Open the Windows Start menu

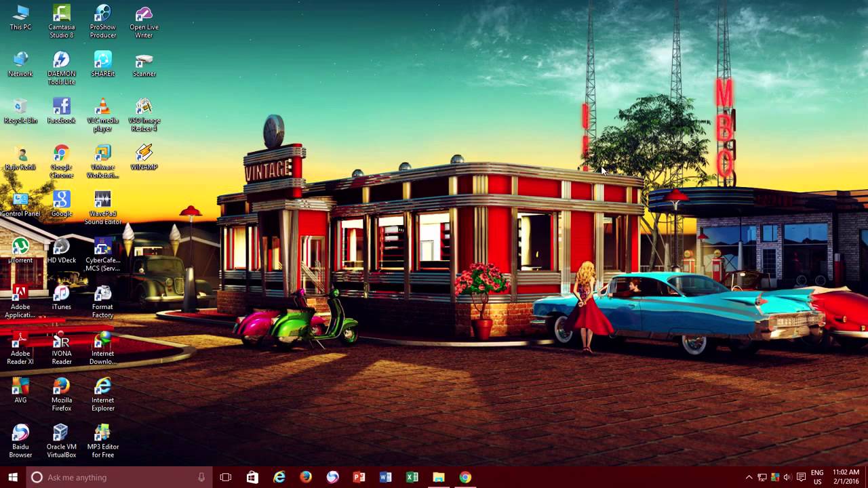[x=13, y=477]
